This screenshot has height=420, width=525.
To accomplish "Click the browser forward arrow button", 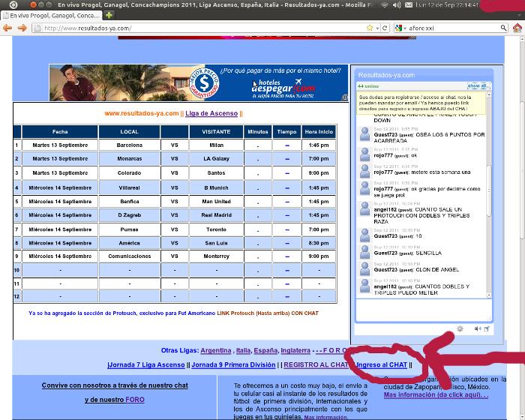I will [22, 28].
